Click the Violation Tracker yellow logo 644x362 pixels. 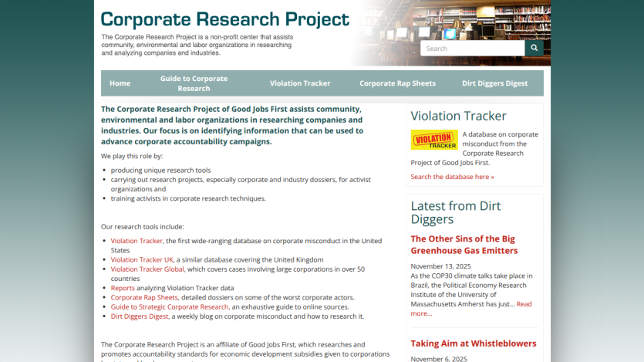434,140
